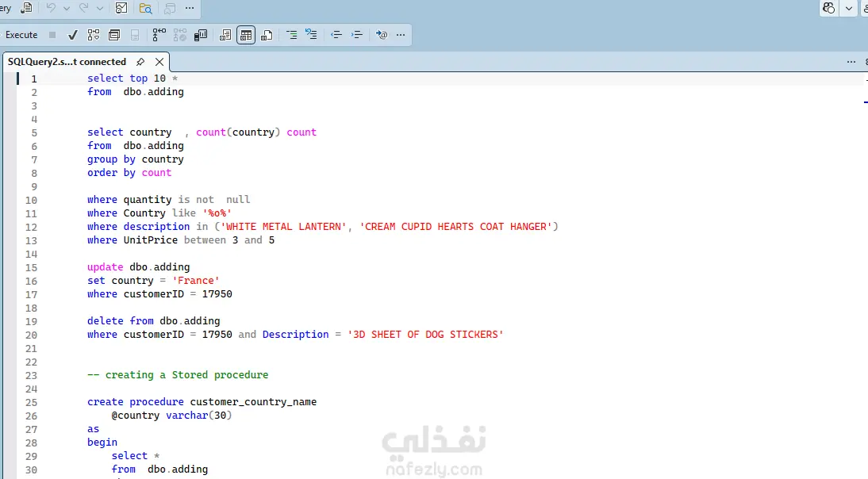Click the '%o%' string literal
The width and height of the screenshot is (868, 479).
click(217, 213)
